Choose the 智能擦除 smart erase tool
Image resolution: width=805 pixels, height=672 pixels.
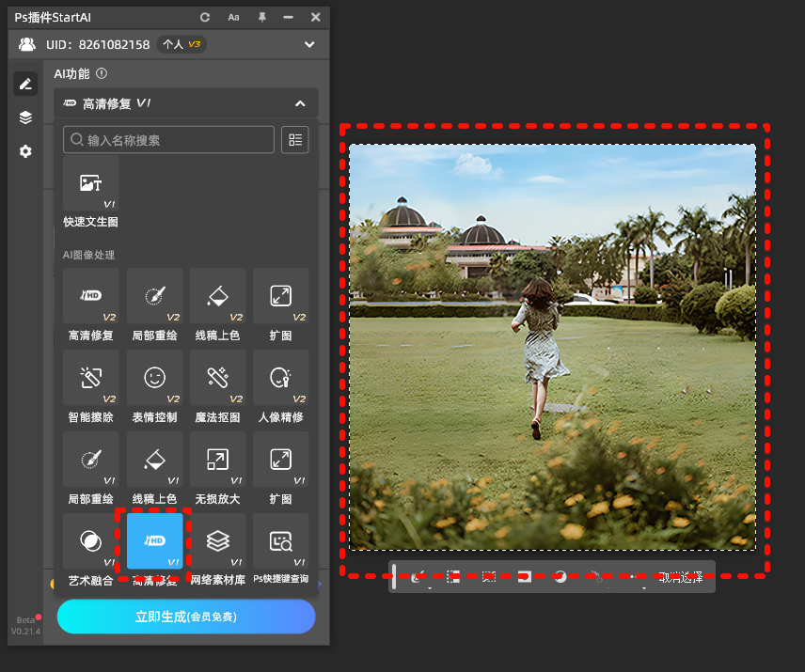(90, 378)
